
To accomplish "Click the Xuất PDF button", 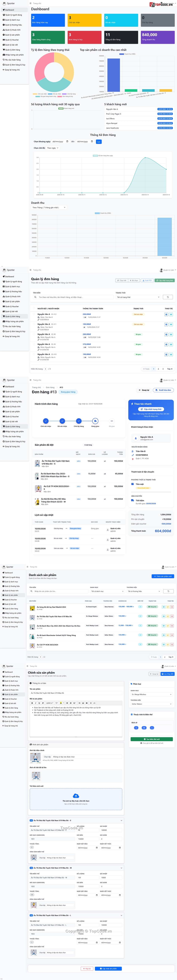I will [x=147, y=280].
